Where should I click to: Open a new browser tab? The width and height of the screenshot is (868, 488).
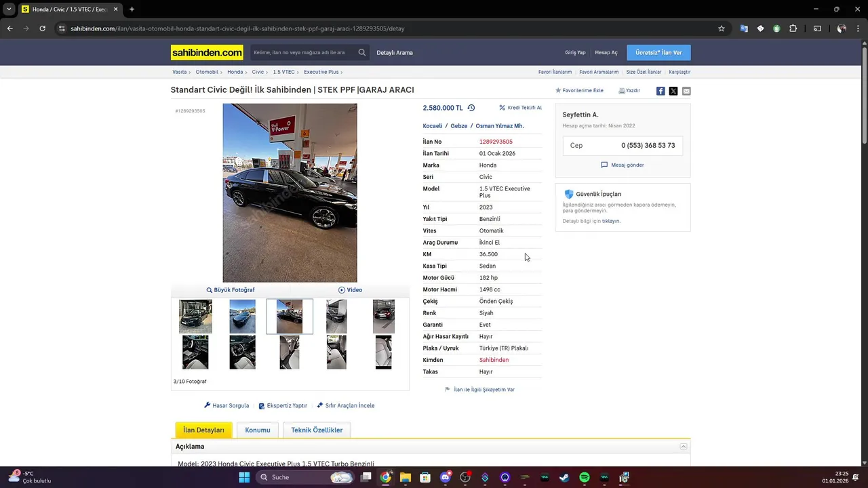click(132, 9)
